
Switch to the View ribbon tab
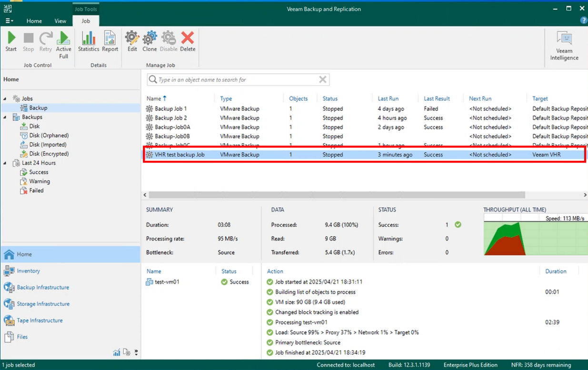point(60,21)
